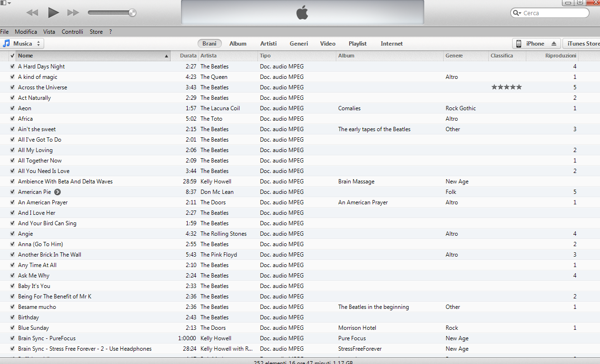
Task: Uncheck the Blue Sunday song checkbox
Action: 12,328
